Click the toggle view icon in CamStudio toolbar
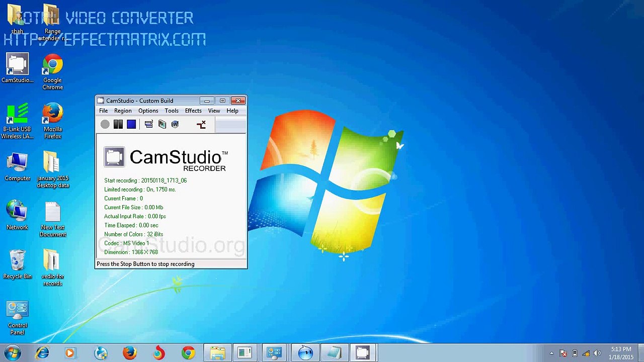The width and height of the screenshot is (644, 362). pos(148,124)
